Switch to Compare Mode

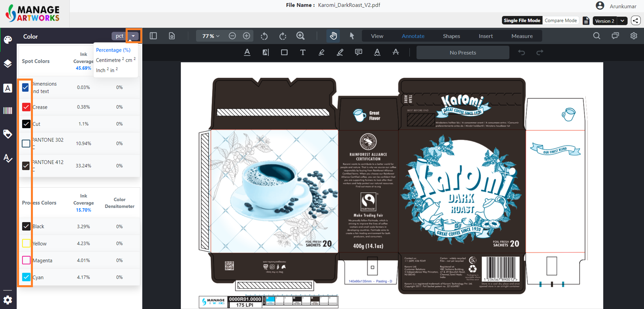click(561, 21)
